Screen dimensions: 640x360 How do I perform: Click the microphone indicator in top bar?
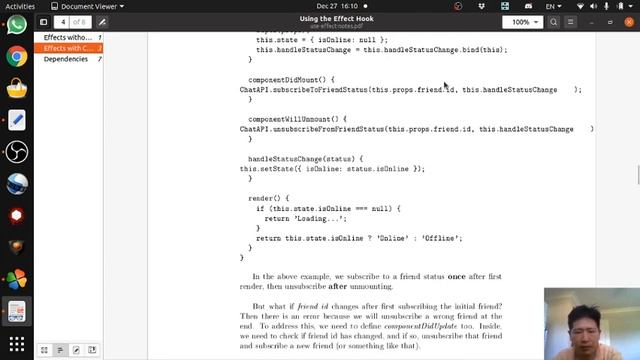(x=607, y=6)
